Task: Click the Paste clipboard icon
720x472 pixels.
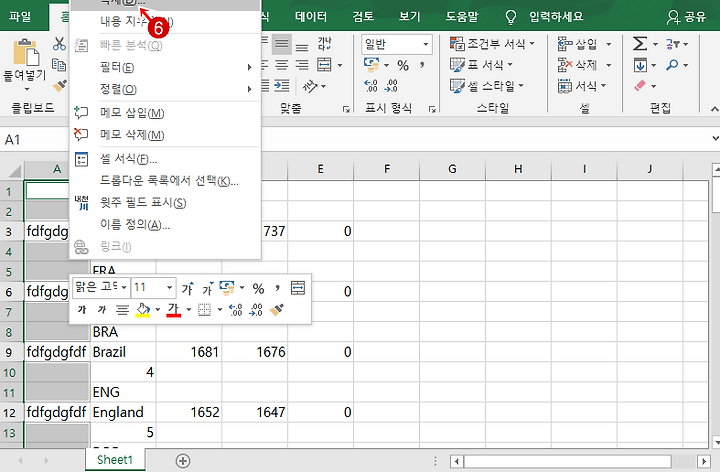Action: point(26,52)
